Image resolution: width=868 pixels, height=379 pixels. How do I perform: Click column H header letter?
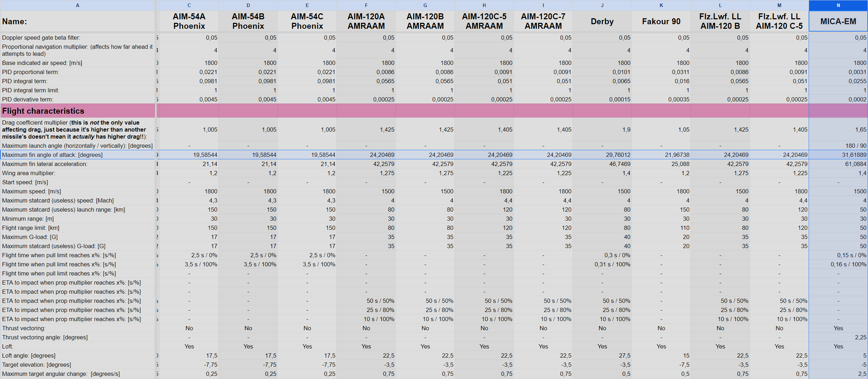click(x=484, y=5)
